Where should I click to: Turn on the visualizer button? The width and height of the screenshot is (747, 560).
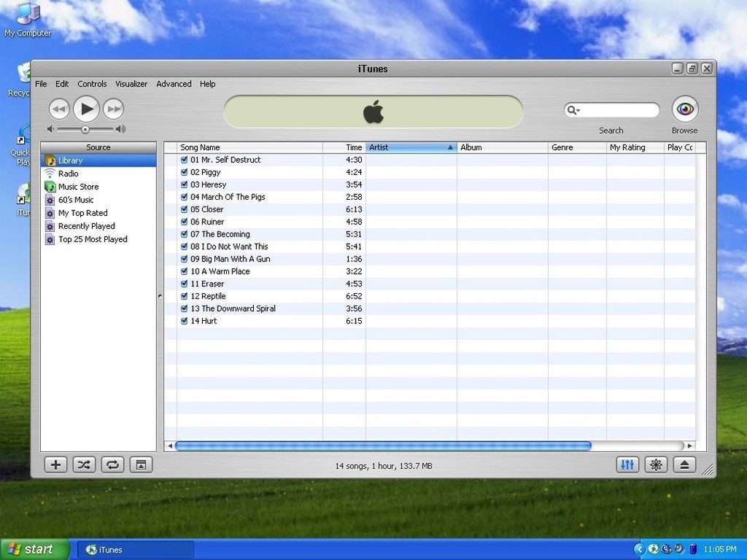pos(656,464)
